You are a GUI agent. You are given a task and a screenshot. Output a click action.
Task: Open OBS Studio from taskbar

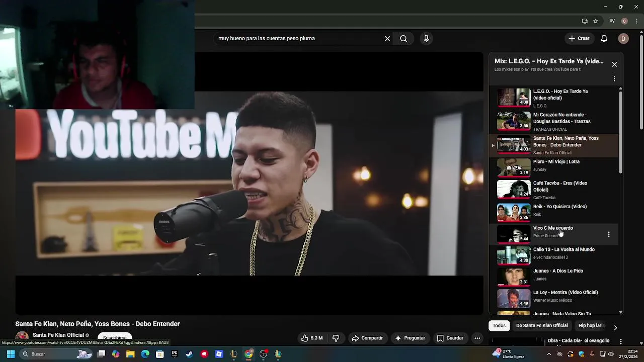point(263,354)
